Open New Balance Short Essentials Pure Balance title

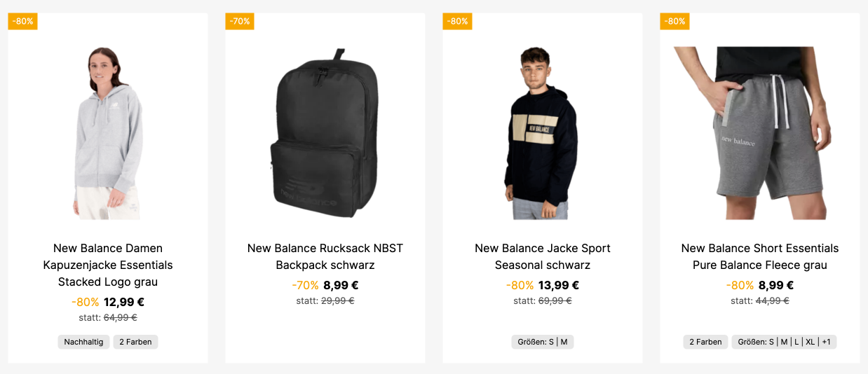(760, 256)
